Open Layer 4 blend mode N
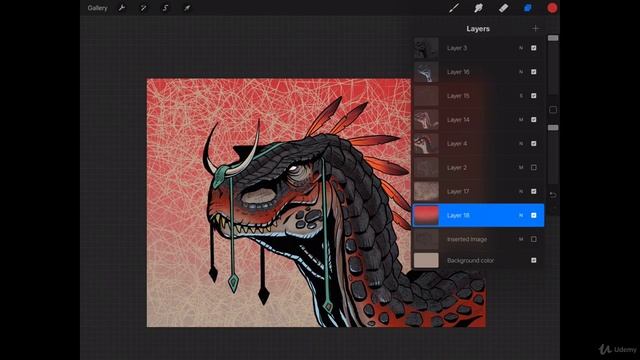This screenshot has height=360, width=640. pos(521,144)
